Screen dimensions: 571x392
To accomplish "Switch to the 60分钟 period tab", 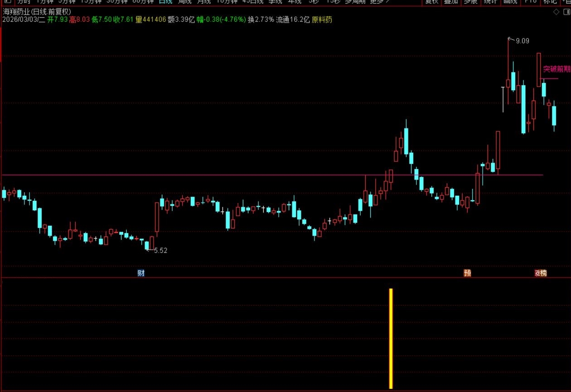I will 142,1.
